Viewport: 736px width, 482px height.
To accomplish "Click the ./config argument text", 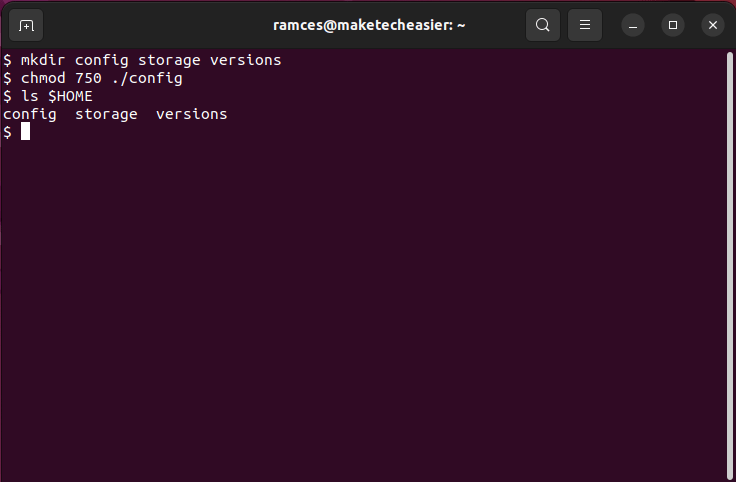I will click(x=147, y=78).
